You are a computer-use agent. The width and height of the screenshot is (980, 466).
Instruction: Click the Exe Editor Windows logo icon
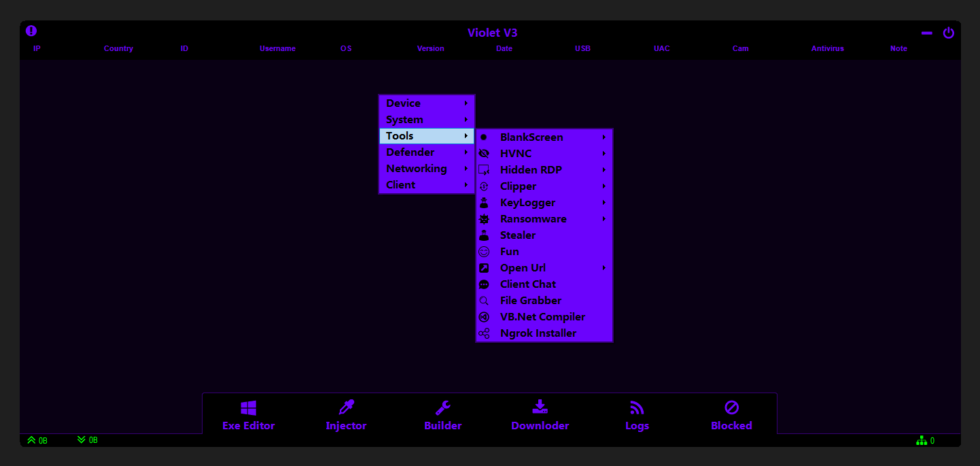[248, 408]
